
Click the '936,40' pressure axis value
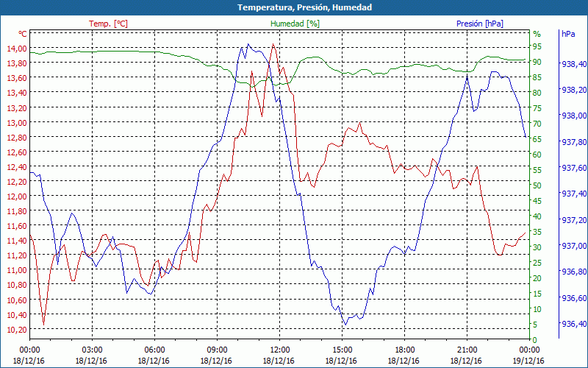coord(574,323)
